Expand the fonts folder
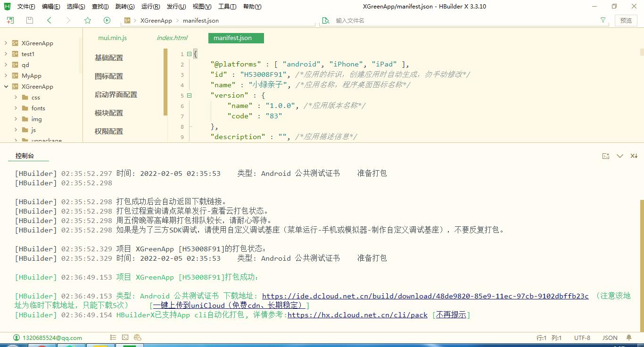 (x=16, y=108)
